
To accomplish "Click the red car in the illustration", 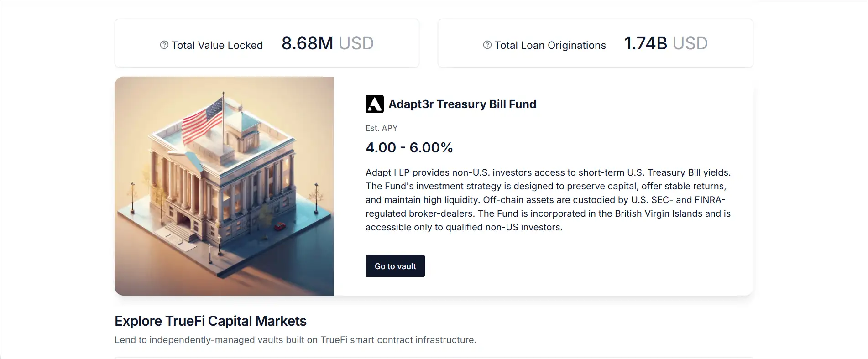I will pos(279,226).
